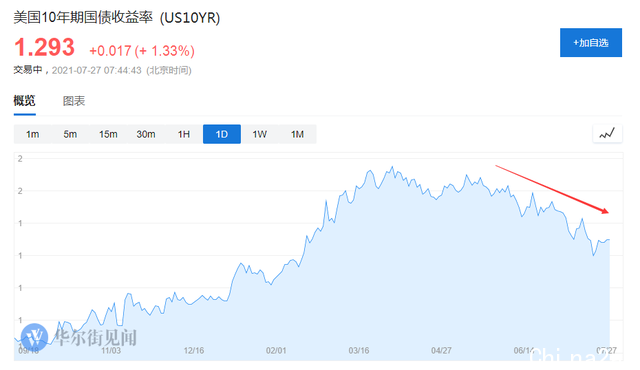Click the +0.017 (+1.33%) change value

142,51
